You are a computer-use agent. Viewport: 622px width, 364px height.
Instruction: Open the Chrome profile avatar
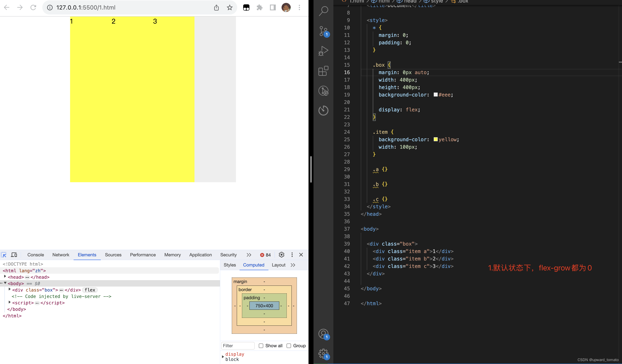(x=286, y=7)
